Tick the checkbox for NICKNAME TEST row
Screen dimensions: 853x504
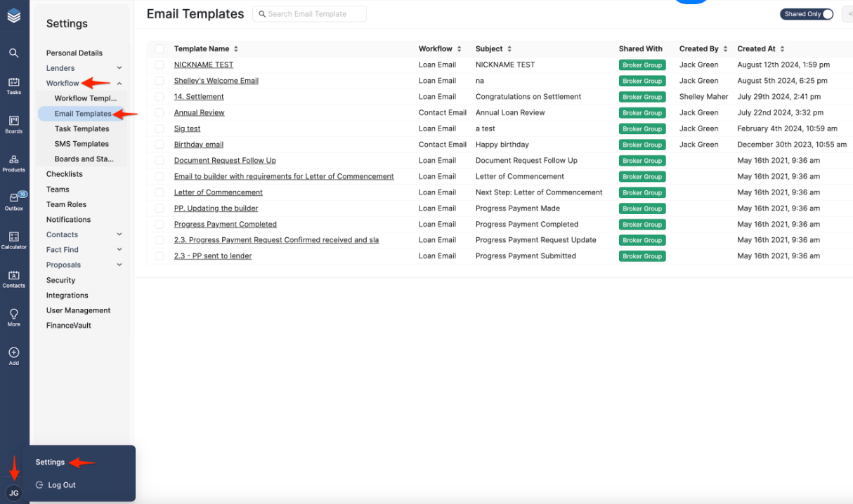pos(159,65)
